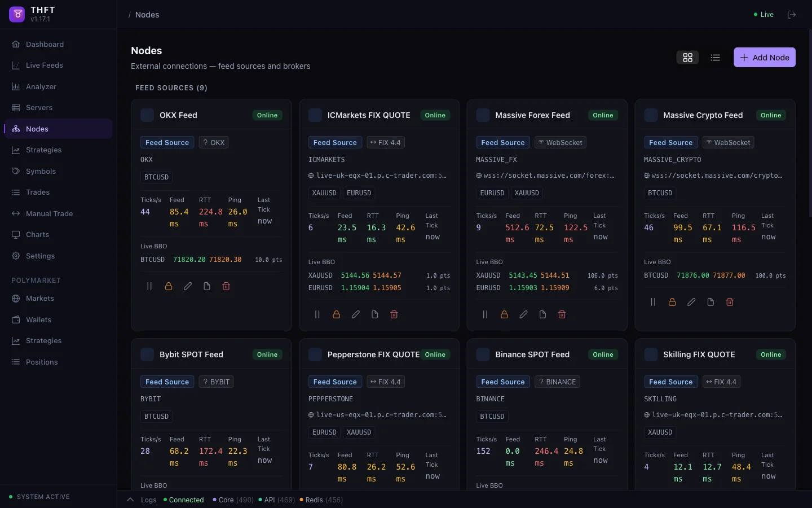Viewport: 812px width, 508px height.
Task: Open the Manual Trade page
Action: (49, 213)
